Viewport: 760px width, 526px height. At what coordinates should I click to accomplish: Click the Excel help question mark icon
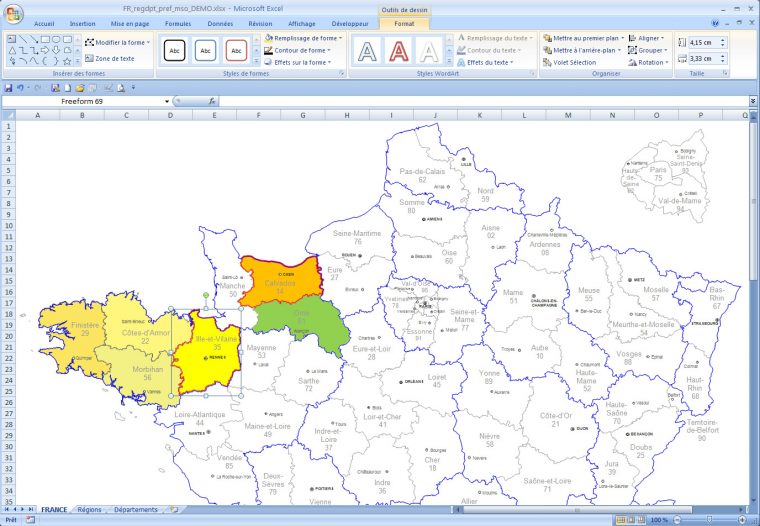tap(715, 23)
